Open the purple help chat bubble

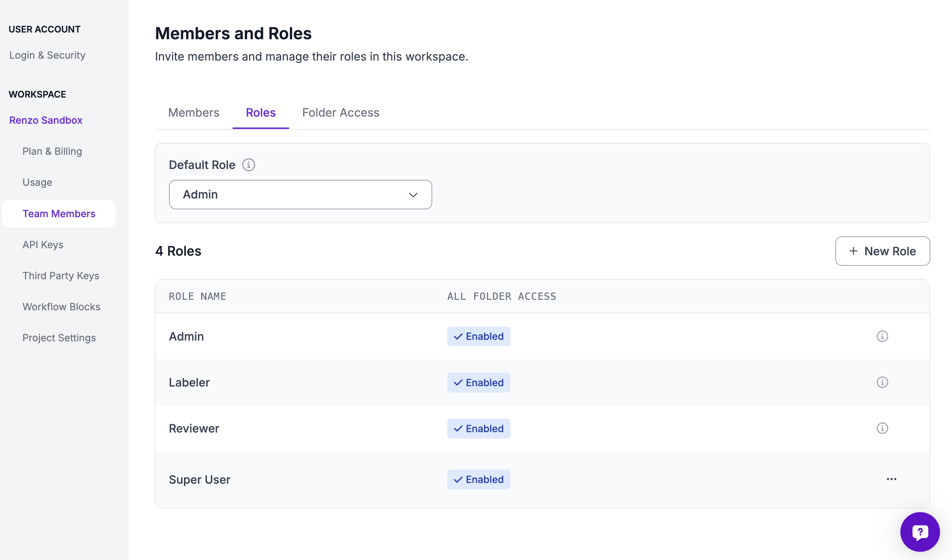(919, 532)
